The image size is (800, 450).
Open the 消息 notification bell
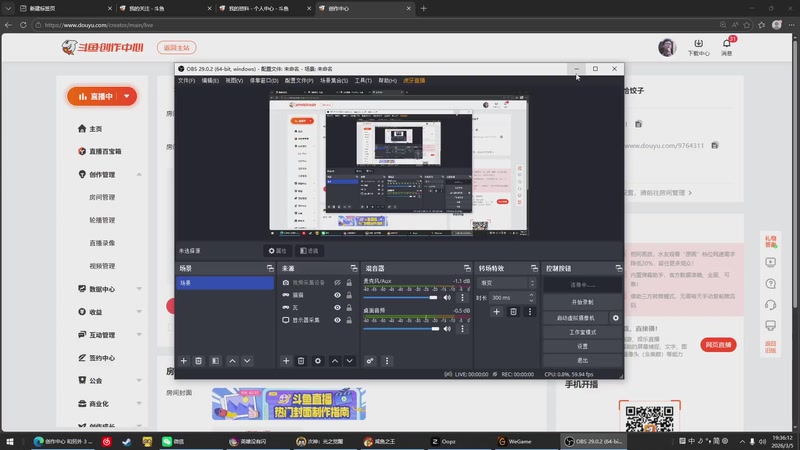(727, 44)
